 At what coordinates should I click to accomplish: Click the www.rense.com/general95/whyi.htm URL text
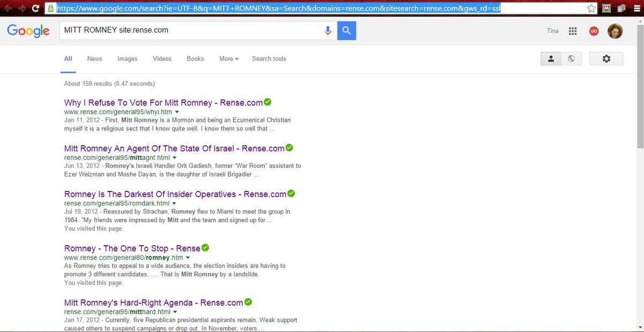pyautogui.click(x=118, y=112)
